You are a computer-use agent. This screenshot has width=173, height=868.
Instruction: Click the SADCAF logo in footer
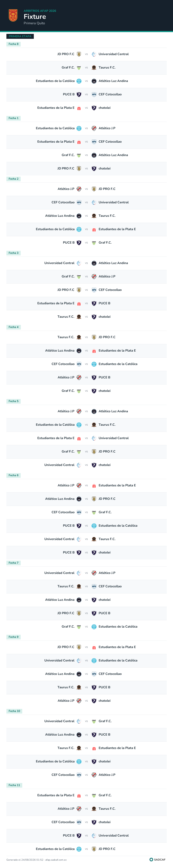(x=157, y=860)
